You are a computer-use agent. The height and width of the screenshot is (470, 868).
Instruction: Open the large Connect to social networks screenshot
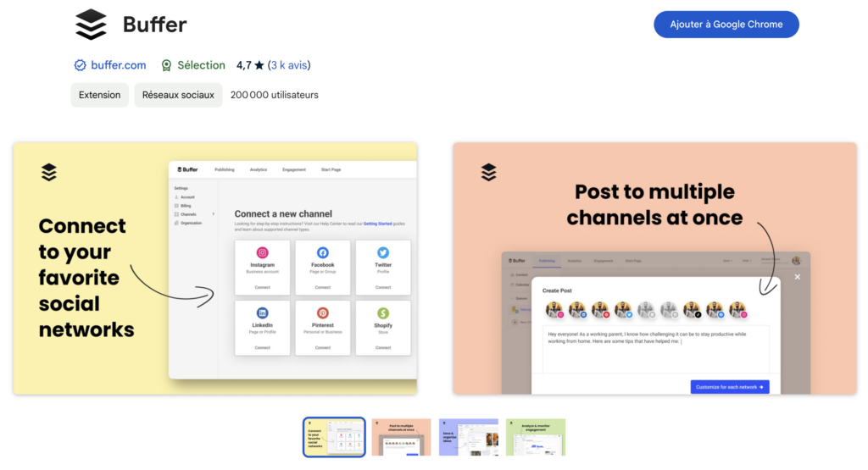(x=215, y=268)
